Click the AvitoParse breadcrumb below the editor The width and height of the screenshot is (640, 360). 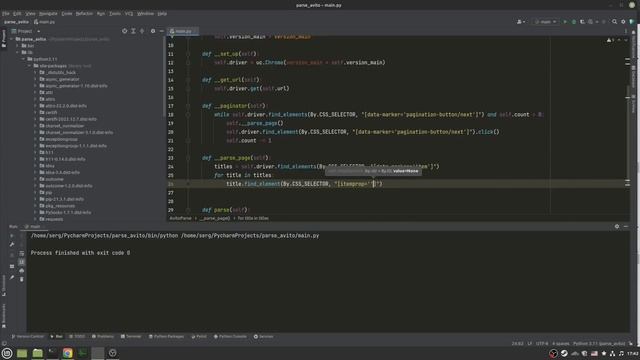[180, 218]
